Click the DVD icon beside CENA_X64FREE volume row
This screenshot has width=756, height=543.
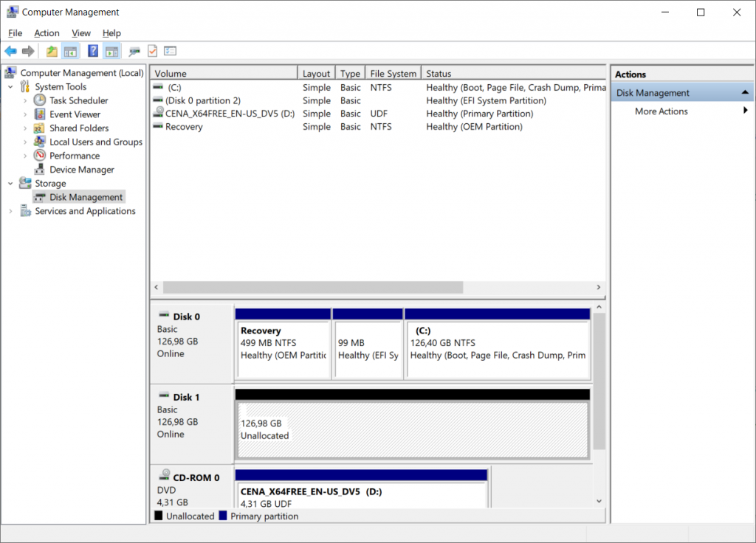(x=158, y=112)
